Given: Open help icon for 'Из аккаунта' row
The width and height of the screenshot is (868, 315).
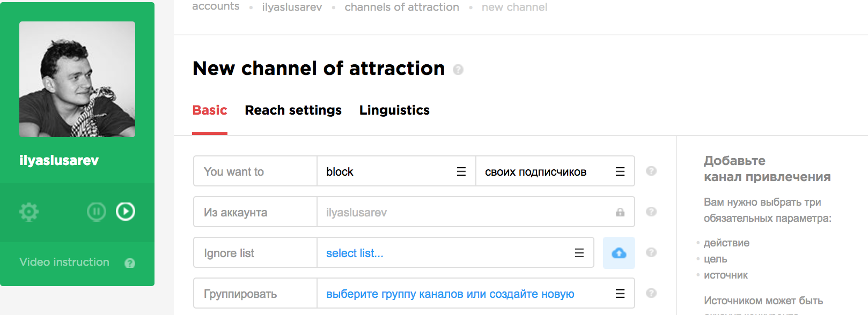Looking at the screenshot, I should 651,212.
